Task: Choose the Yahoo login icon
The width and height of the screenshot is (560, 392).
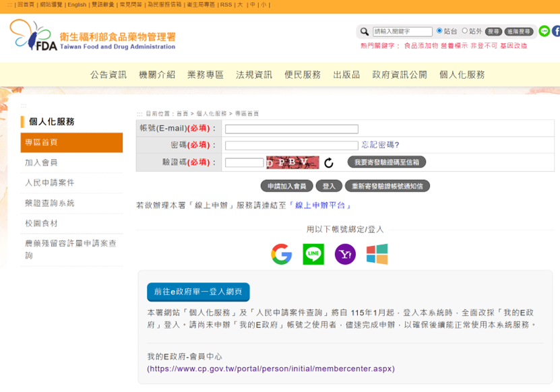Action: (345, 254)
